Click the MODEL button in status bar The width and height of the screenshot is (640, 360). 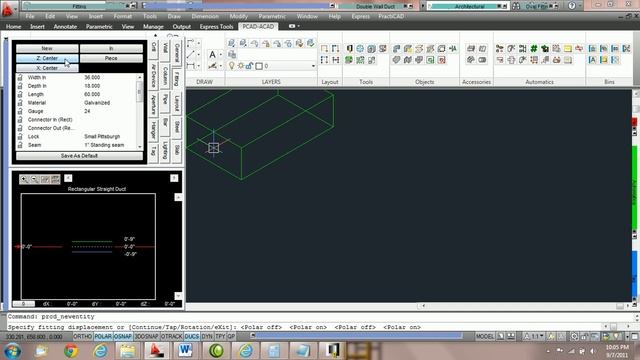point(485,336)
